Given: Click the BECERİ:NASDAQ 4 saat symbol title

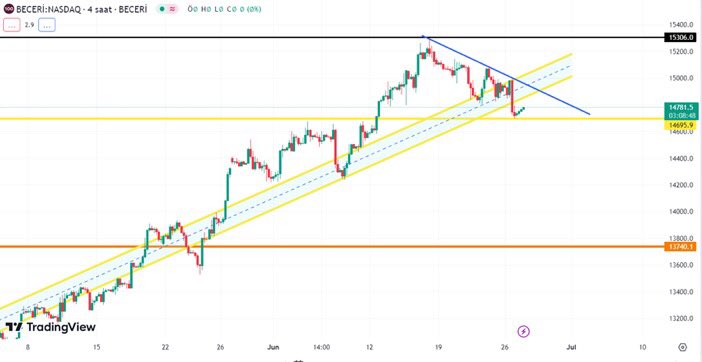Looking at the screenshot, I should (81, 9).
